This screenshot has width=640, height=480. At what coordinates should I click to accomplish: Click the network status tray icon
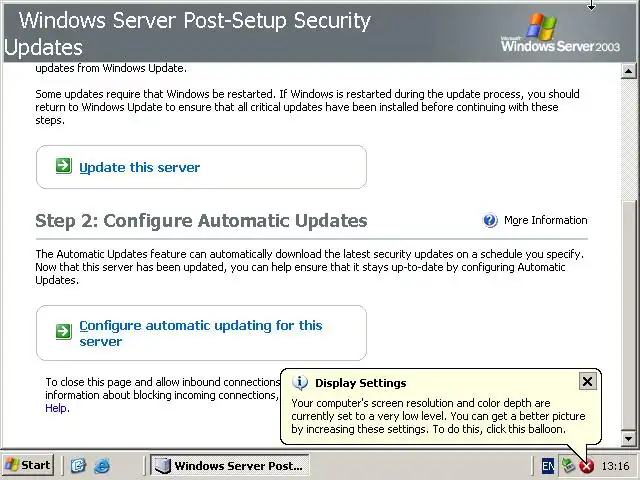[x=568, y=466]
